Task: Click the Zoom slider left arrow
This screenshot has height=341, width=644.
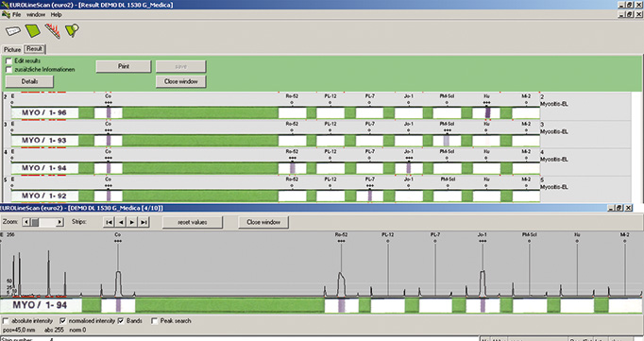Action: [x=26, y=222]
